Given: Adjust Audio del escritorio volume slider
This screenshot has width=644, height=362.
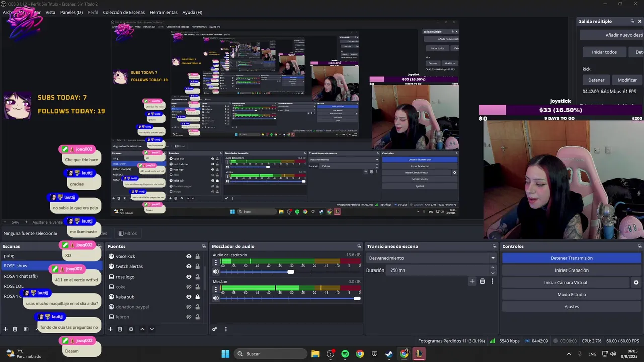Looking at the screenshot, I should coord(290,272).
